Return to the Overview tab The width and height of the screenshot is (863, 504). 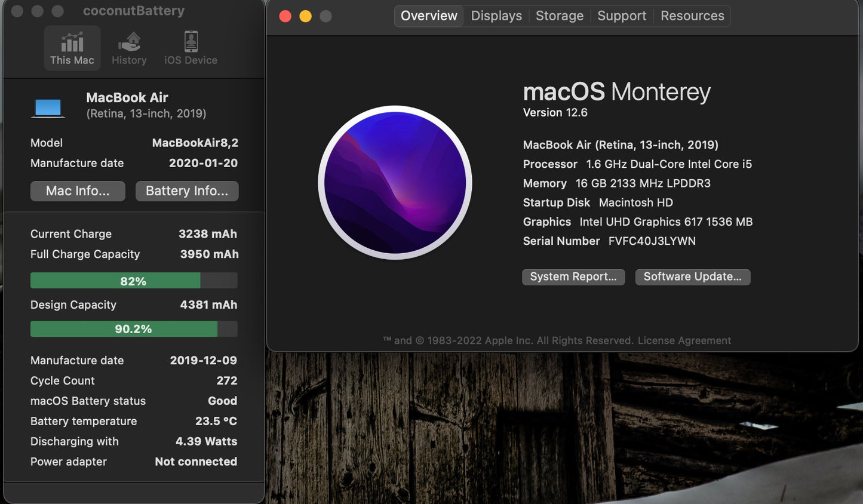(x=428, y=16)
